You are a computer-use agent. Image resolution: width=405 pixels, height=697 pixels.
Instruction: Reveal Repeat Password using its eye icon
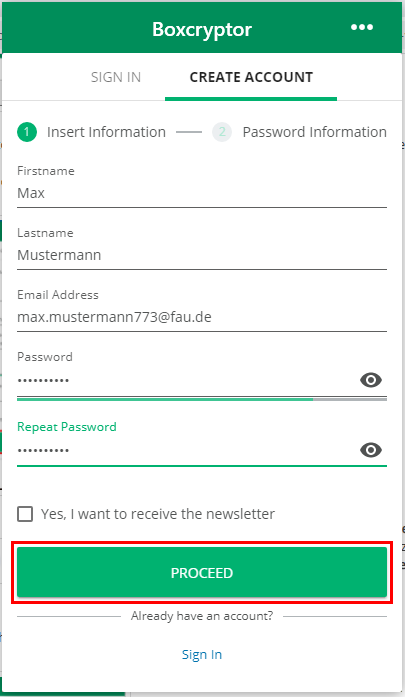[371, 450]
